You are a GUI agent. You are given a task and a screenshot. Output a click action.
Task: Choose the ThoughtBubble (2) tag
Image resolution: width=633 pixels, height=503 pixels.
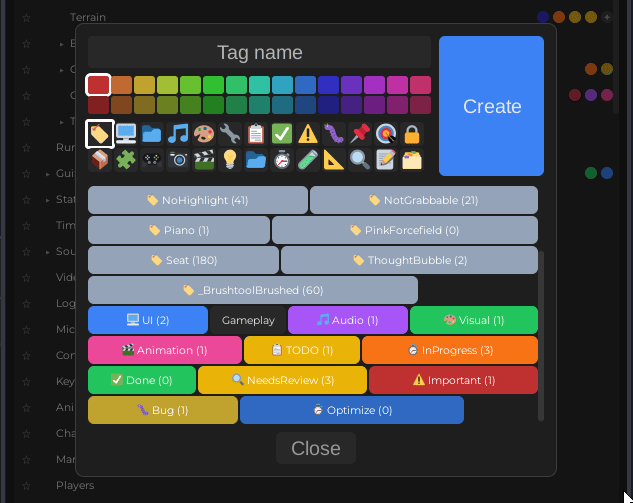tap(409, 260)
